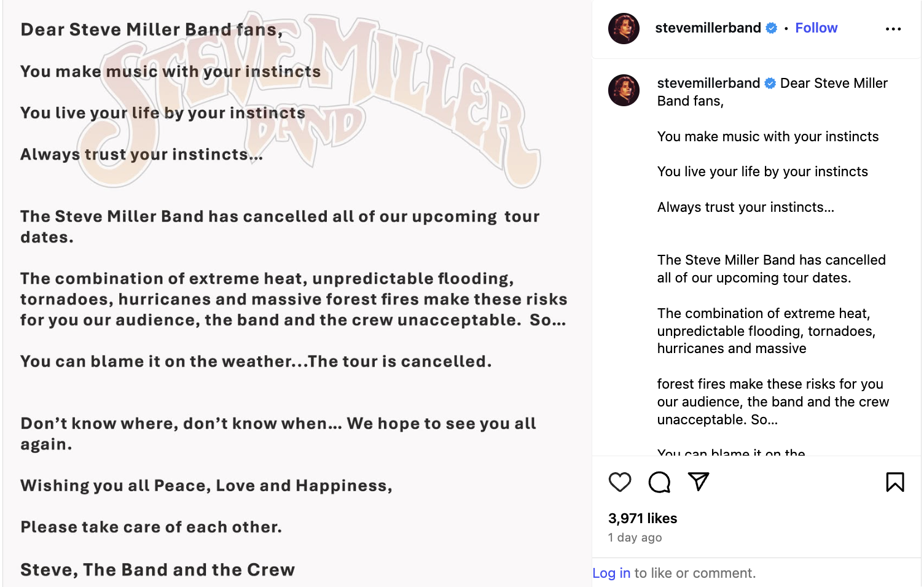Open comments via speech bubble icon
Image resolution: width=924 pixels, height=587 pixels.
tap(659, 482)
